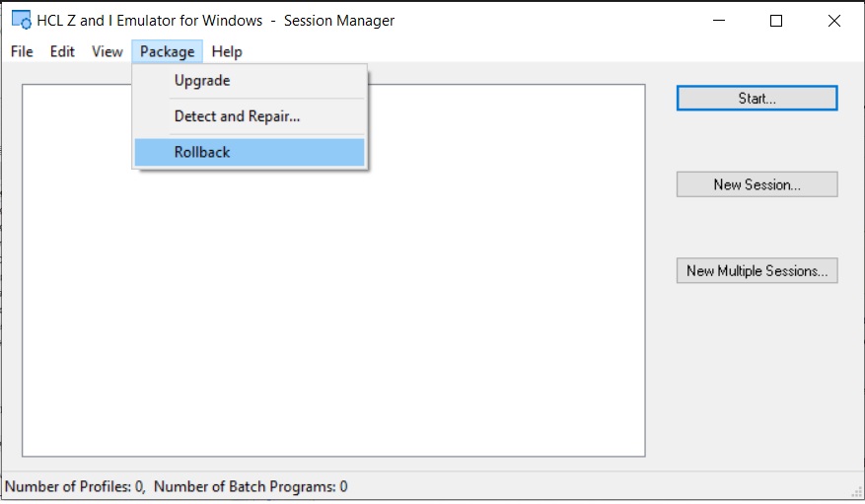
Task: Open the View menu
Action: click(107, 51)
